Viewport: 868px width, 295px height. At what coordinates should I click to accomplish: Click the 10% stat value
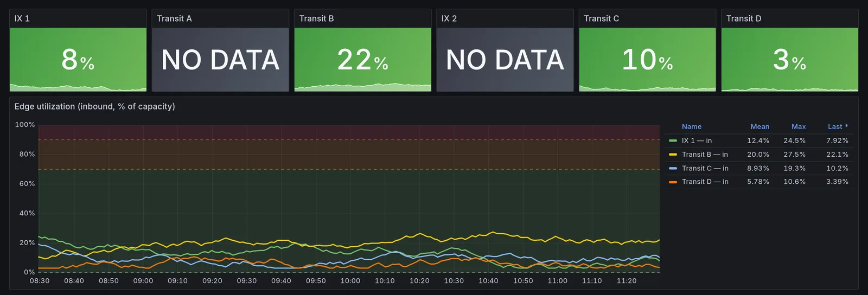tap(647, 60)
